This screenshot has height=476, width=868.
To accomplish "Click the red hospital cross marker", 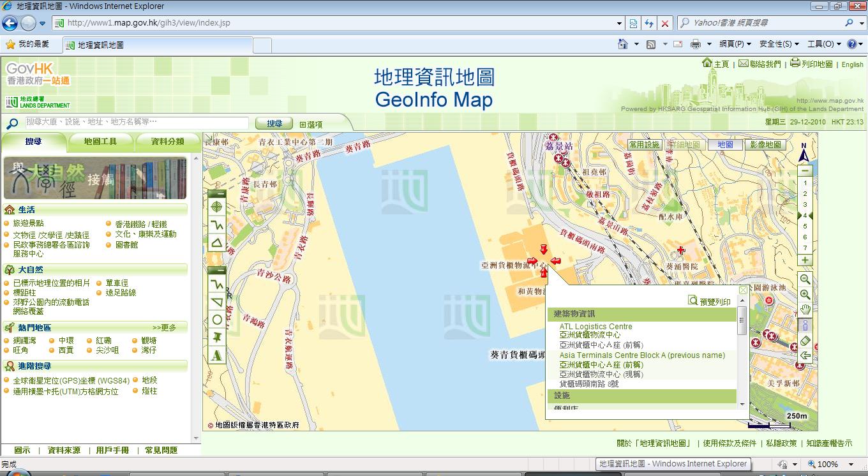I will tap(681, 250).
